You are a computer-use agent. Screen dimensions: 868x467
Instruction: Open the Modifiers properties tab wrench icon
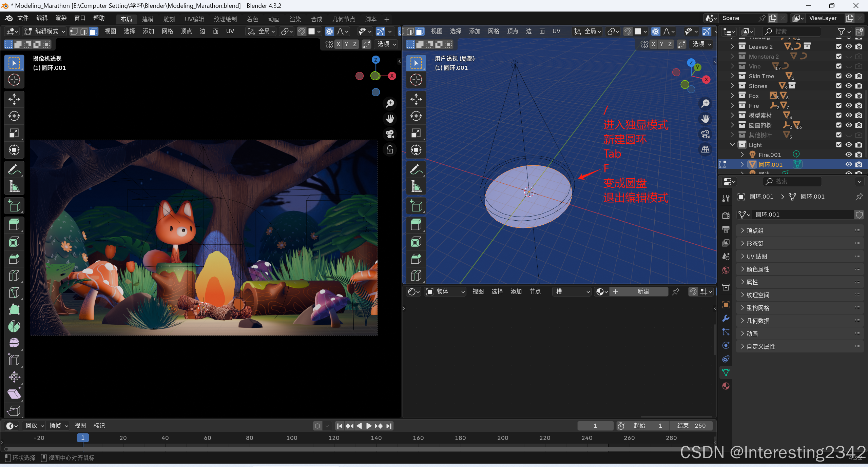point(726,318)
